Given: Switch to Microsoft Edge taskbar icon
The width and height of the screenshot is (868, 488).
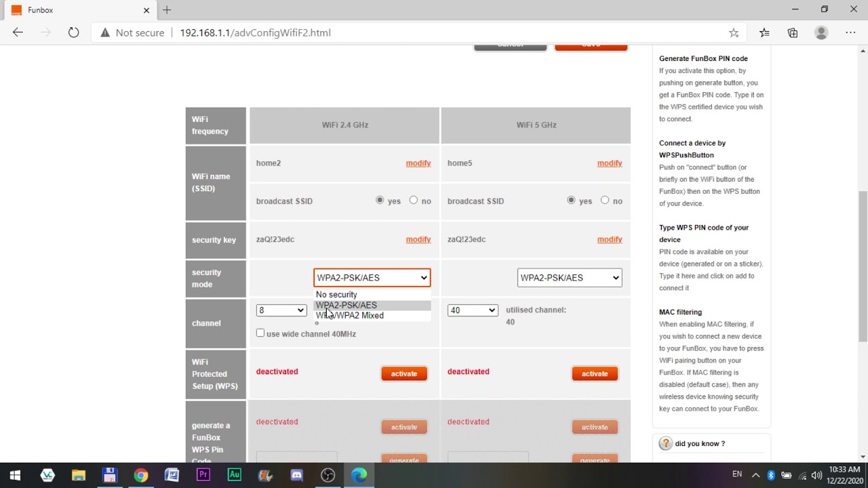Looking at the screenshot, I should coord(359,475).
